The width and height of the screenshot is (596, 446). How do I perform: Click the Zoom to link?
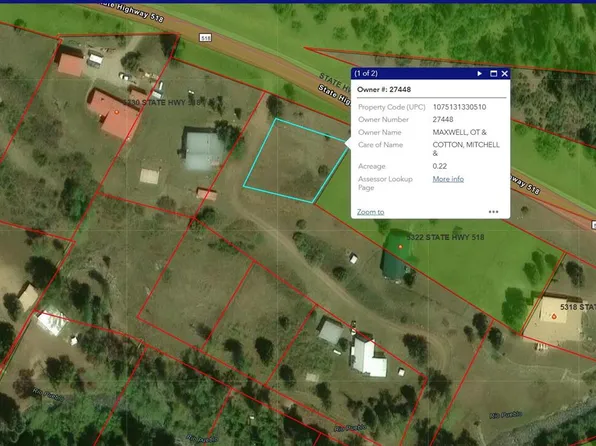point(371,212)
